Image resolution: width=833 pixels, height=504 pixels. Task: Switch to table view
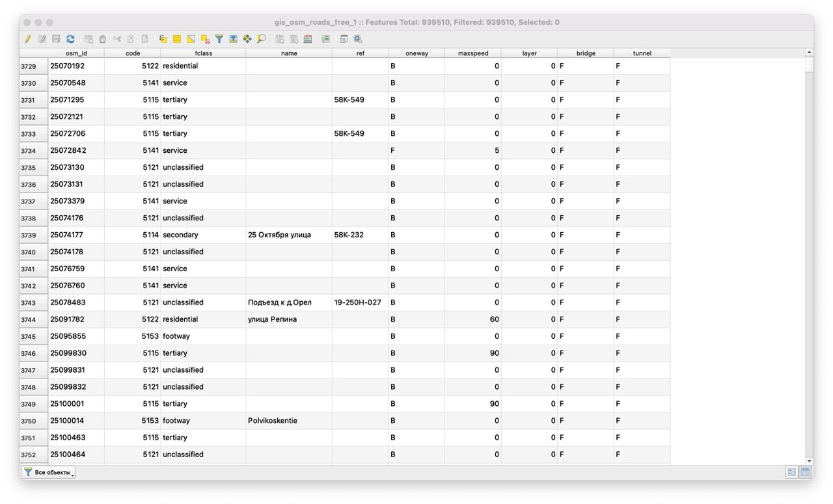point(805,472)
